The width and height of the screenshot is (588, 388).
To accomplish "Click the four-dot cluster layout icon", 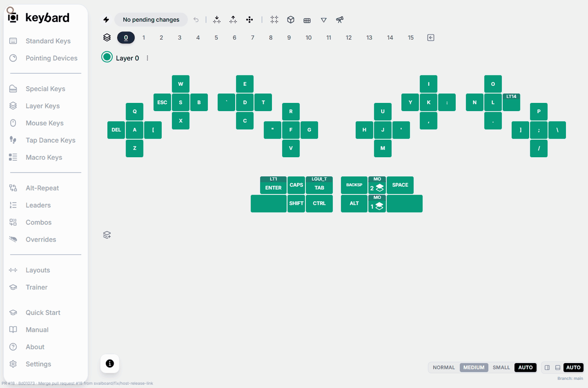I will pos(249,20).
